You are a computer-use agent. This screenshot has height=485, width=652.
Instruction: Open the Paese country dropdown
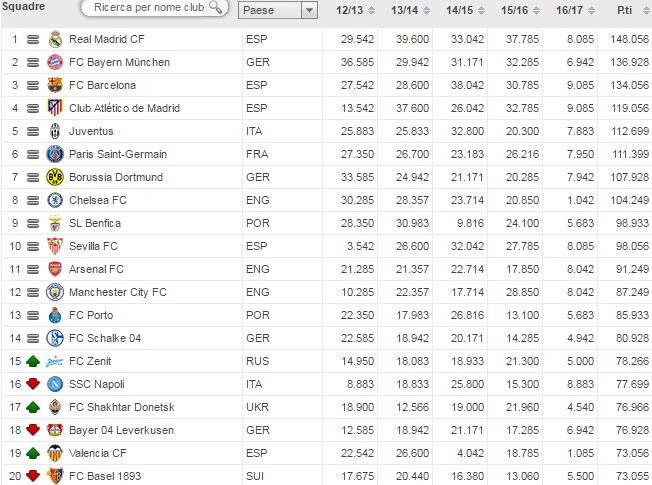309,10
